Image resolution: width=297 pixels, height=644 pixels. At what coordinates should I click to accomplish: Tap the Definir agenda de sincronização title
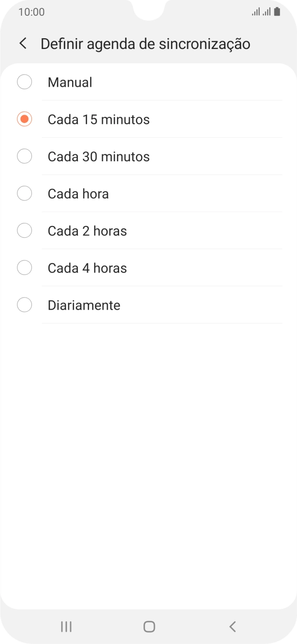coord(146,43)
